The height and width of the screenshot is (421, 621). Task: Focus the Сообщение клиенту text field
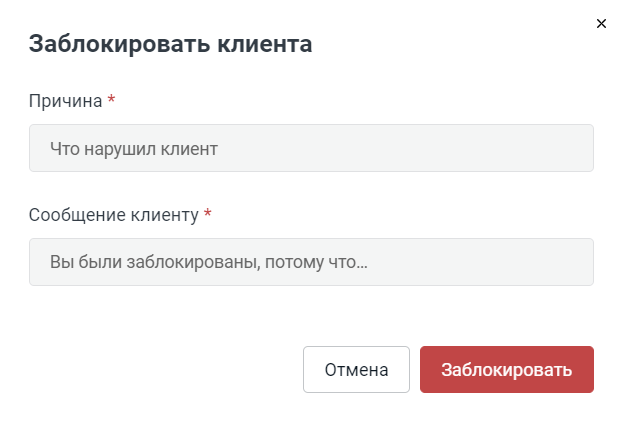click(311, 262)
